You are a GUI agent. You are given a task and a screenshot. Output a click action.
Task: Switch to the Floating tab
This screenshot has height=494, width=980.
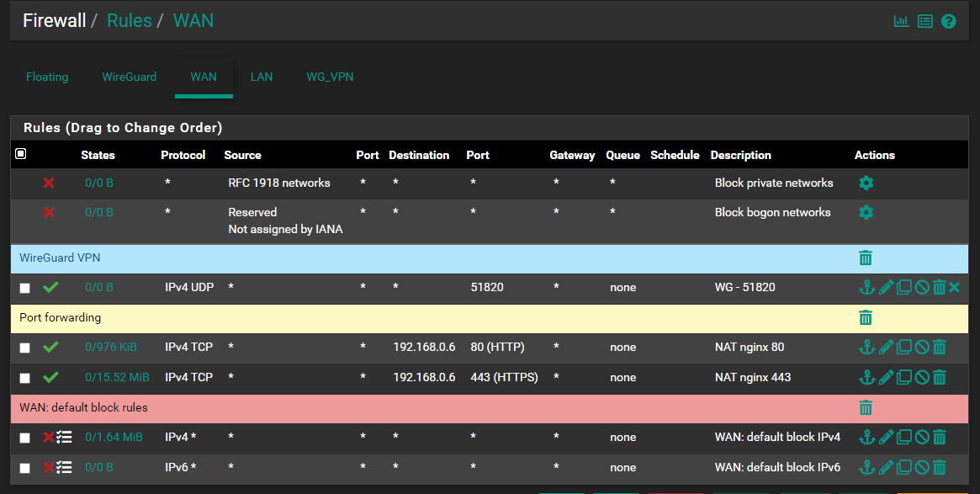[47, 77]
